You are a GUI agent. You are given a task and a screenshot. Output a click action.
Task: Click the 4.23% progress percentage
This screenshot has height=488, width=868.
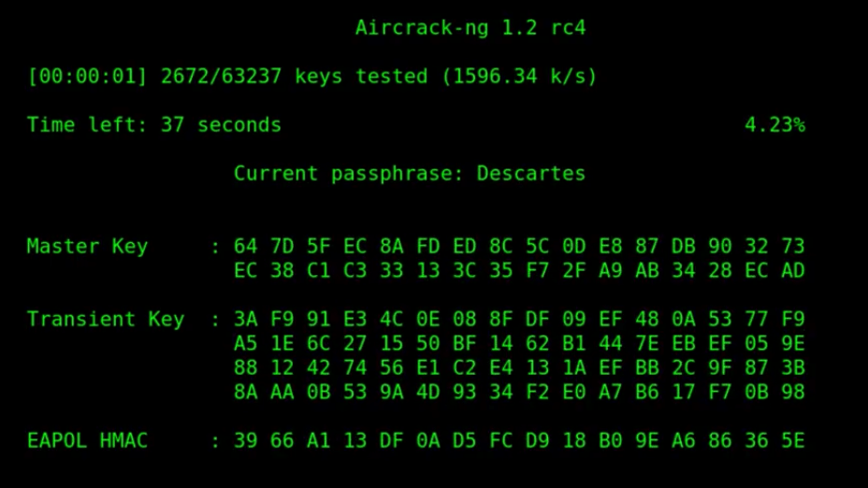[774, 125]
